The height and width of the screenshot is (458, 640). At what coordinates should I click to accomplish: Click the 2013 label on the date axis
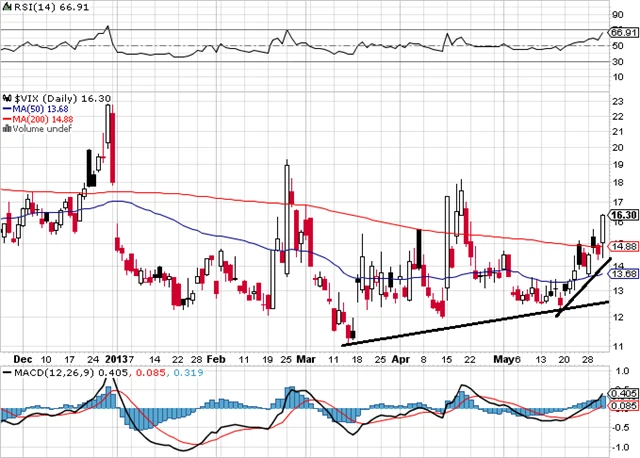[x=116, y=359]
